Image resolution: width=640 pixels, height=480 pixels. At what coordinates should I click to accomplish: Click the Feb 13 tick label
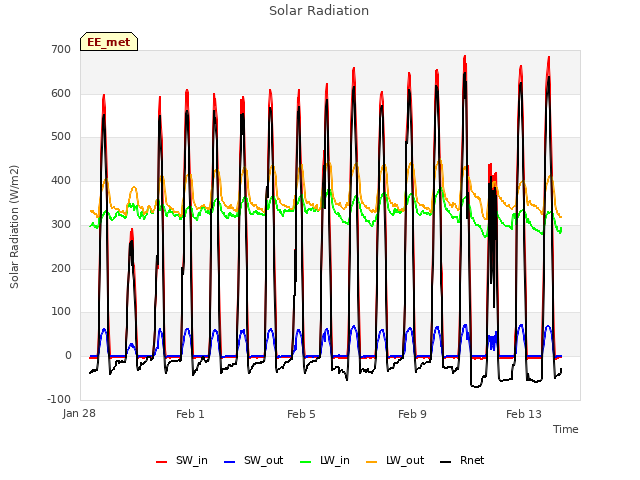(524, 414)
